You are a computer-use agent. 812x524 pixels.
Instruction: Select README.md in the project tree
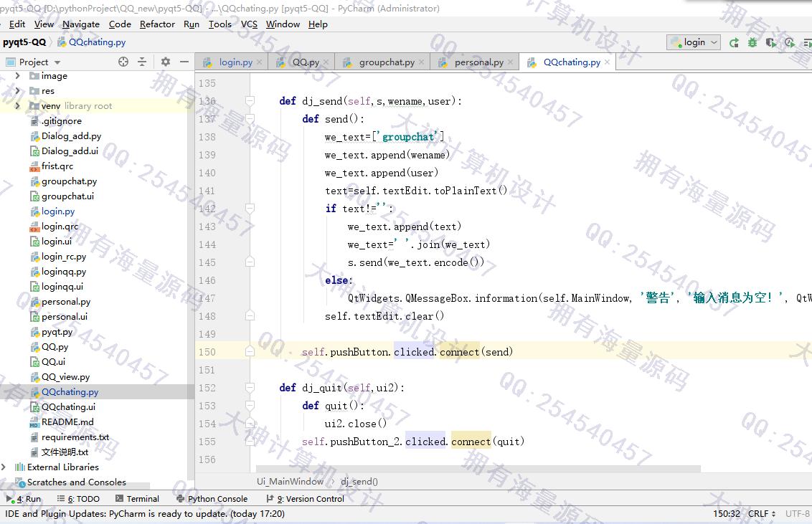[67, 422]
